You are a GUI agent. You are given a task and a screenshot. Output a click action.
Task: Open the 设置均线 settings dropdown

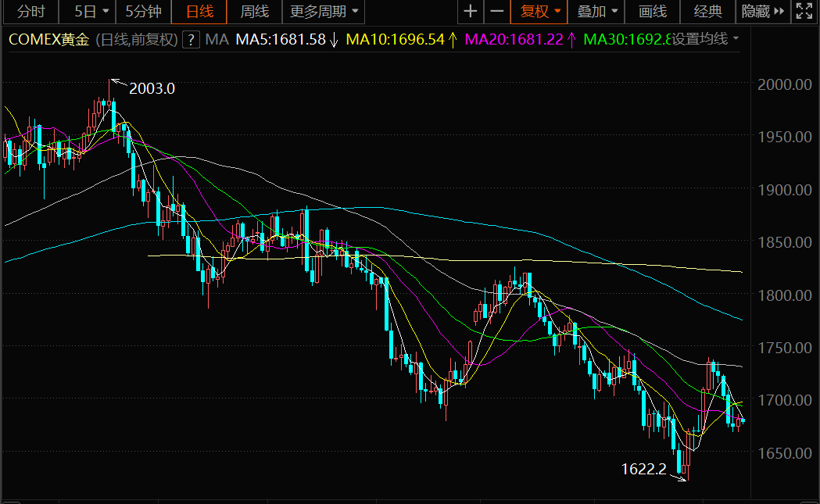706,39
